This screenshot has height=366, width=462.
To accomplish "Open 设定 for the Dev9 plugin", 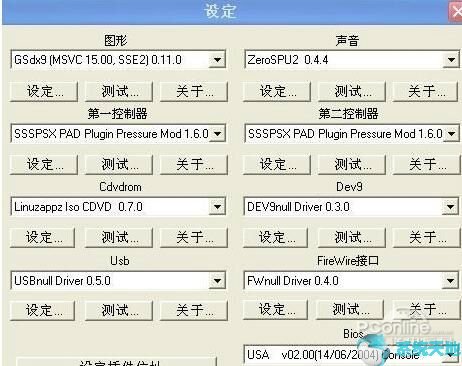I will pos(276,238).
